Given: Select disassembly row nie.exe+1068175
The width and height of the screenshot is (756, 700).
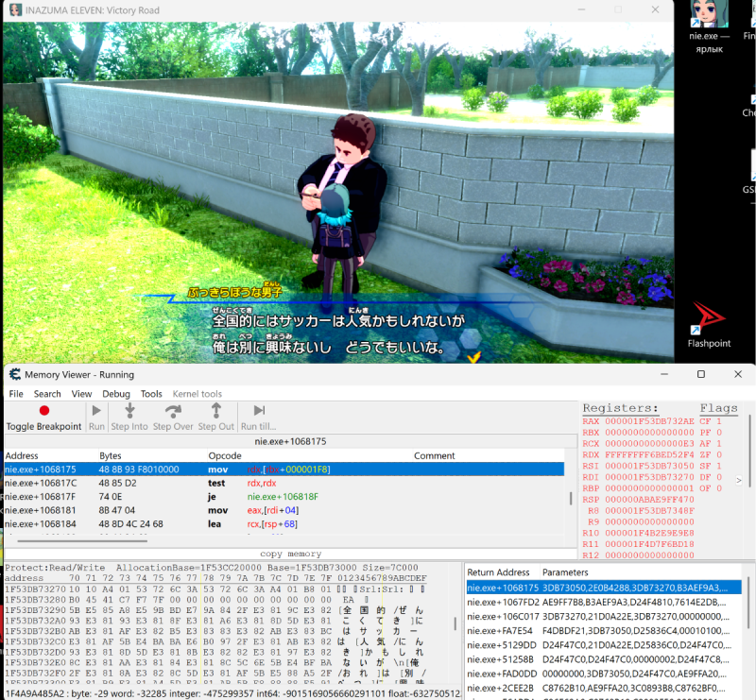Looking at the screenshot, I should point(284,470).
